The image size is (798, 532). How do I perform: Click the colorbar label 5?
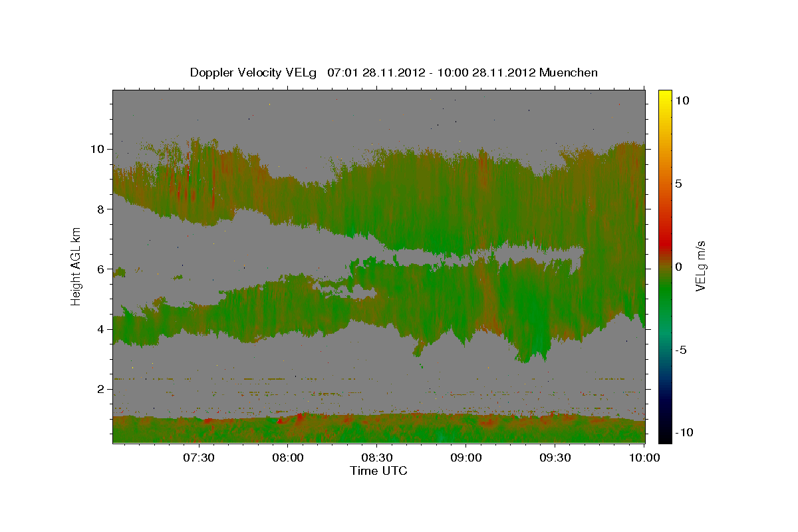point(679,184)
